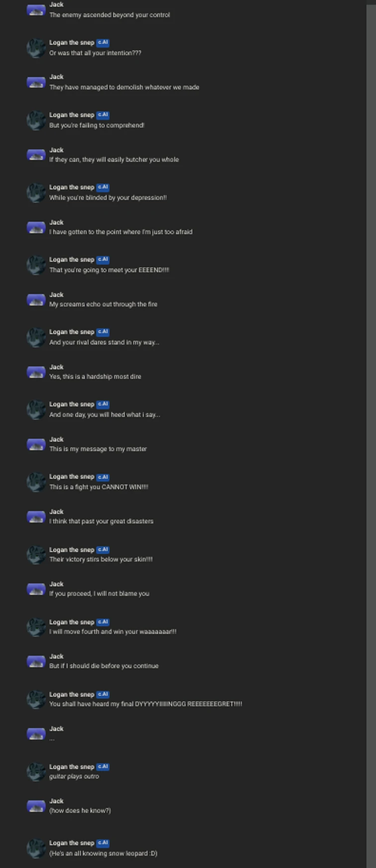The width and height of the screenshot is (376, 868).
Task: Click Jack's avatar beside '(how does he know?)'
Action: [36, 806]
